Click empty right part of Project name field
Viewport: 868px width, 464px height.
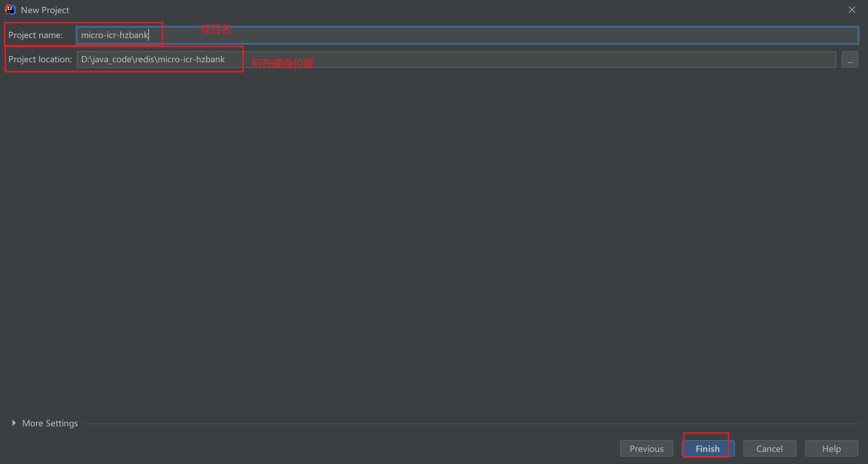[658, 35]
